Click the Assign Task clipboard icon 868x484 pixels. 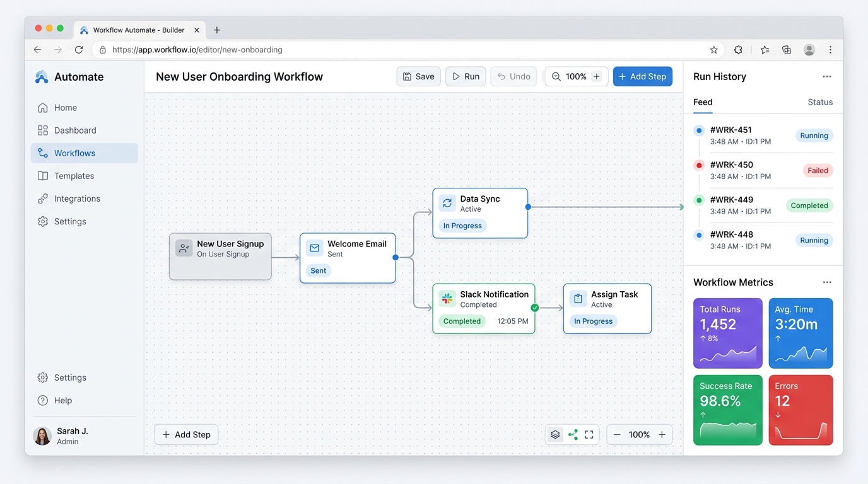tap(578, 299)
